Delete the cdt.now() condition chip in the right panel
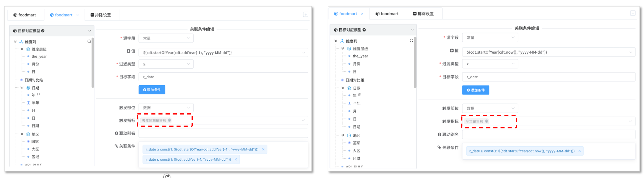 579,151
